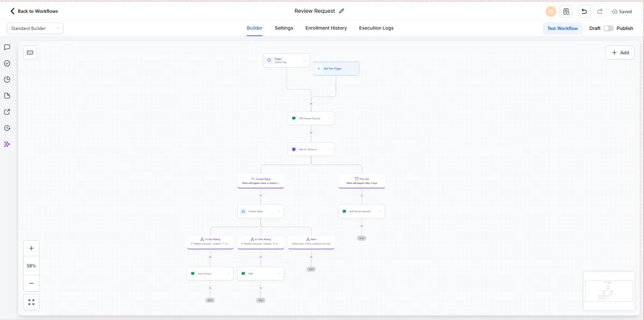Click the Test Workflow button
This screenshot has width=644, height=320.
[562, 28]
